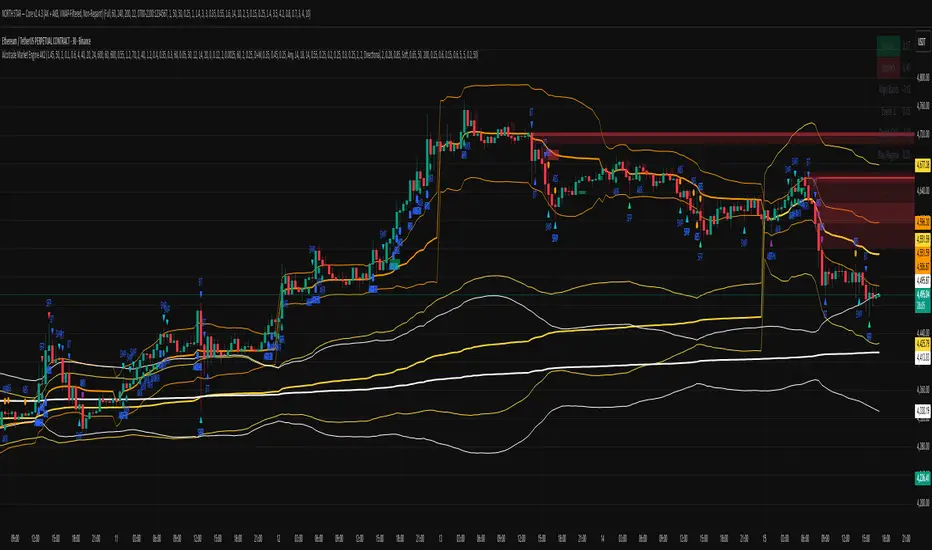The image size is (932, 550).
Task: Click date label 12 on the time axis
Action: [x=278, y=539]
